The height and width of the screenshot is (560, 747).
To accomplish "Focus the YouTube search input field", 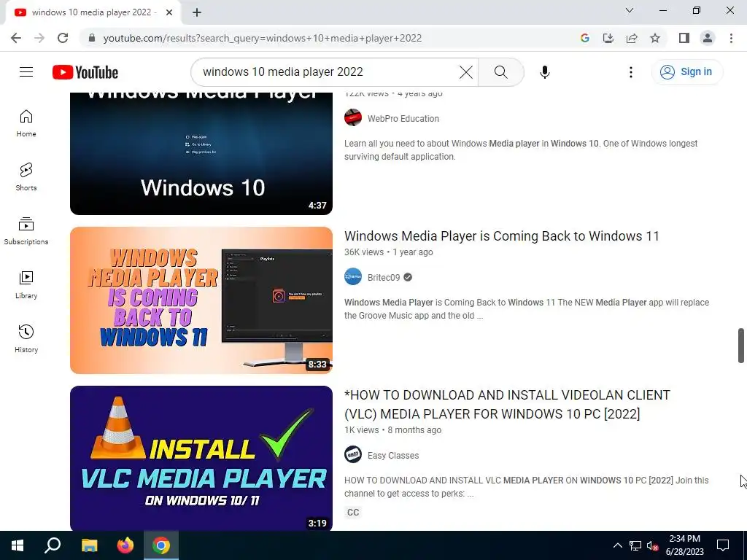I will 329,72.
